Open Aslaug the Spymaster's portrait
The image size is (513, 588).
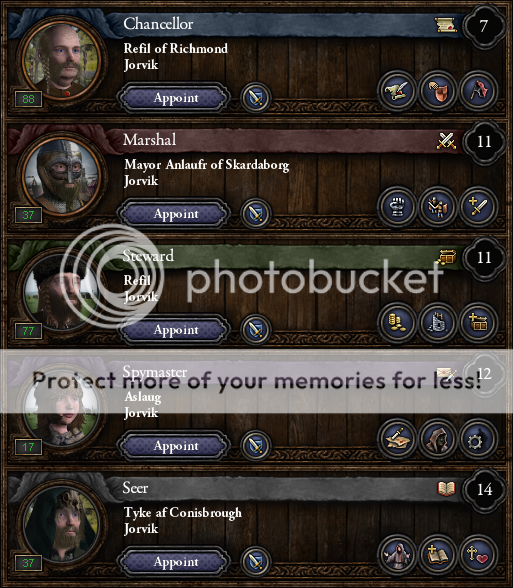62,408
